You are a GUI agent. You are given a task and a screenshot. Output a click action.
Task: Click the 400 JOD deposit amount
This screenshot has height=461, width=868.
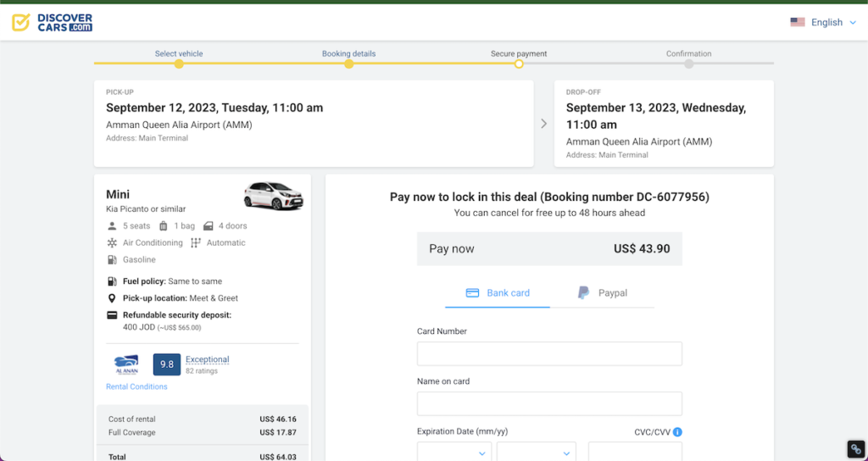pyautogui.click(x=138, y=327)
